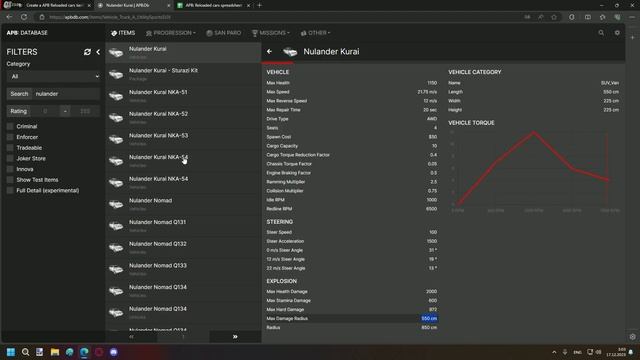Click the Rating maximum value field
Viewport: 640px width, 360px height.
click(x=85, y=111)
